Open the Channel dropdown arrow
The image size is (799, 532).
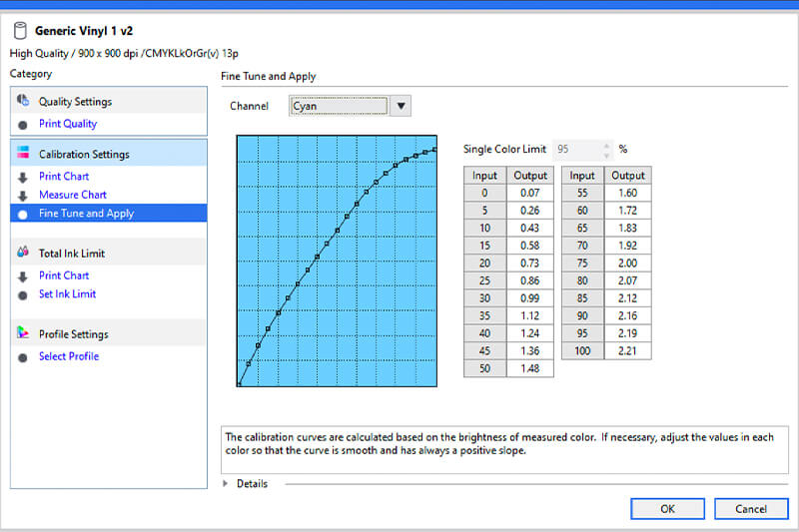400,106
